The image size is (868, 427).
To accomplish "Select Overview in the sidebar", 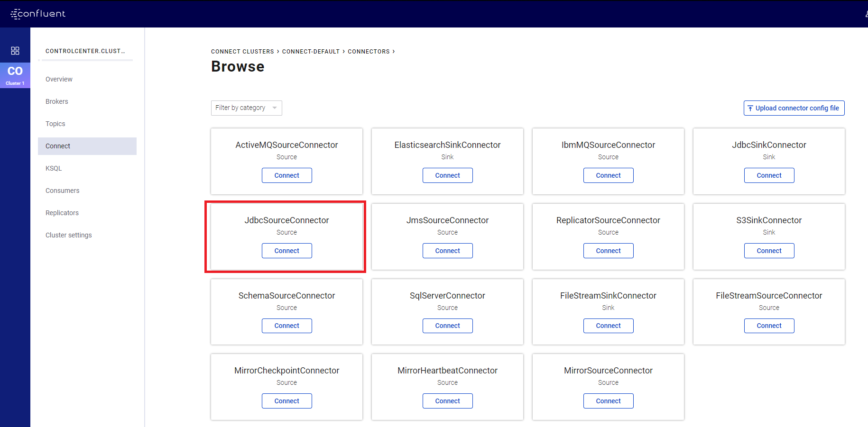I will coord(59,79).
